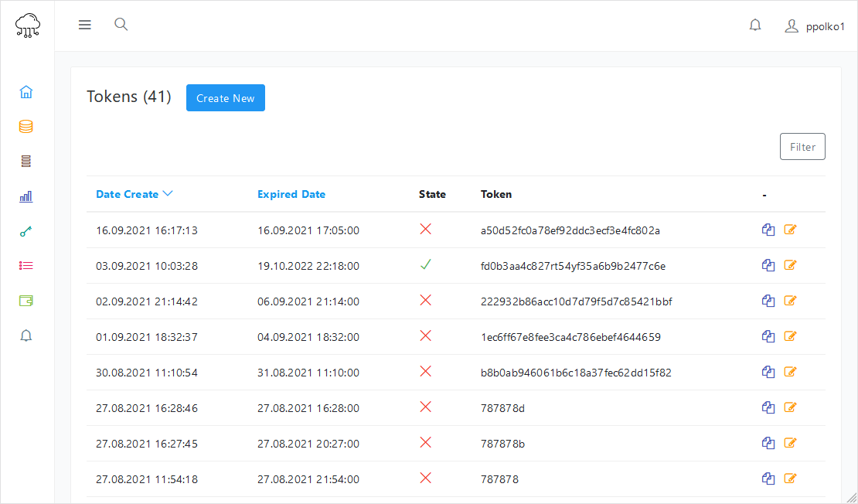Edit token 787878d

pyautogui.click(x=790, y=407)
